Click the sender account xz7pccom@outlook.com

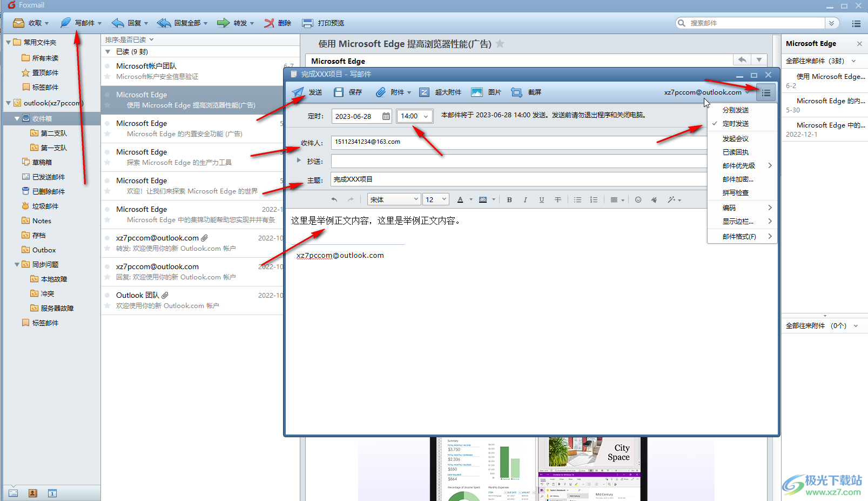pos(703,92)
